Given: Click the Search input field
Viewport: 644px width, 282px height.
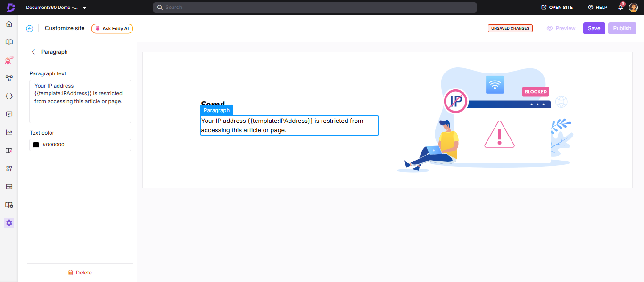Looking at the screenshot, I should pyautogui.click(x=314, y=8).
